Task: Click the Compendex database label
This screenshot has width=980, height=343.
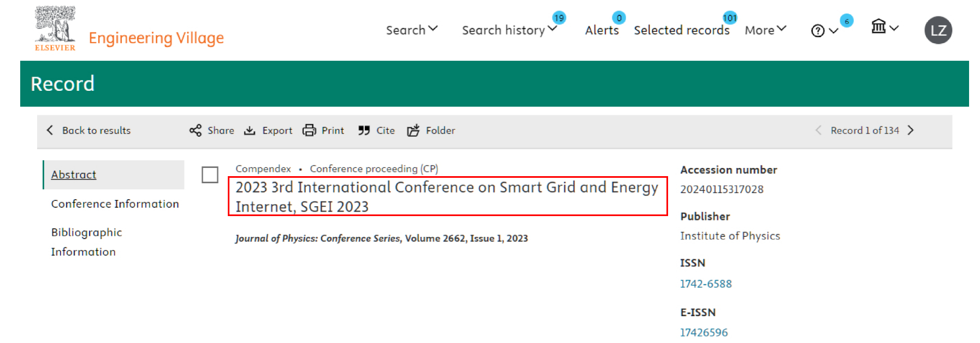Action: [263, 168]
